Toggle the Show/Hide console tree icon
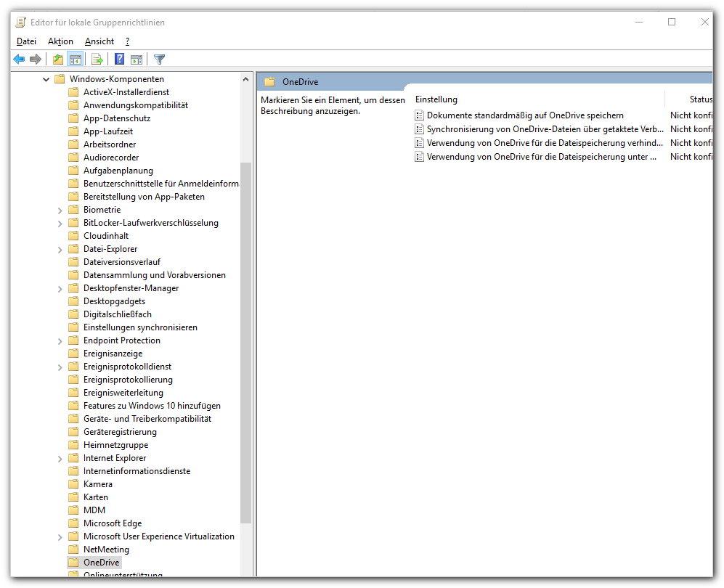The height and width of the screenshot is (588, 724). click(76, 59)
